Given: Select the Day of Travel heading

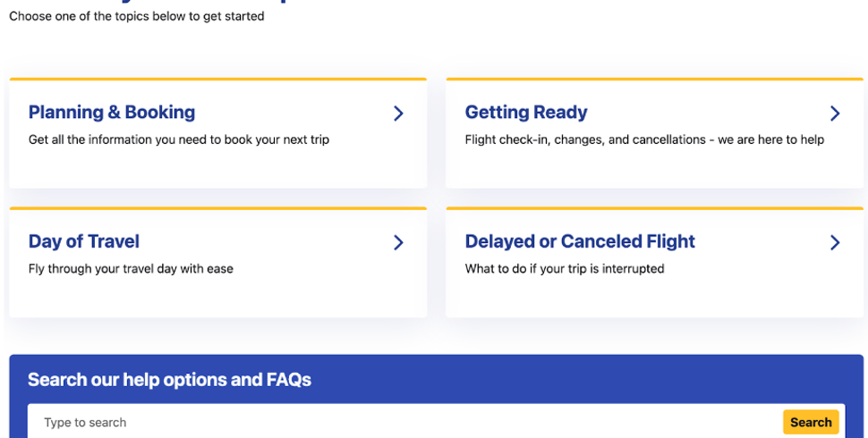Looking at the screenshot, I should point(84,241).
